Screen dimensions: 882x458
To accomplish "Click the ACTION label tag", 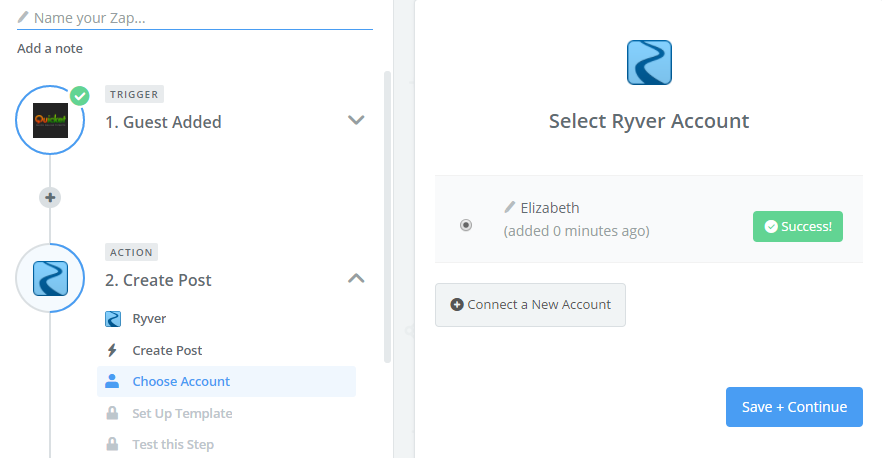I will coord(131,253).
